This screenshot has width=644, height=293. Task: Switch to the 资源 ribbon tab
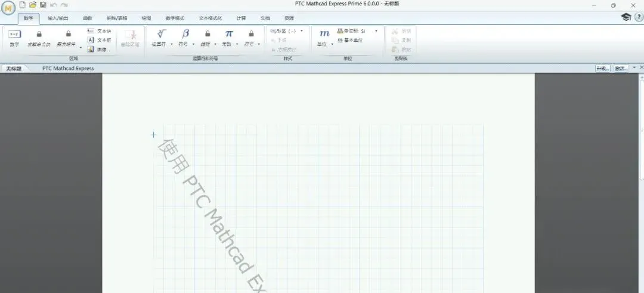[x=289, y=18]
